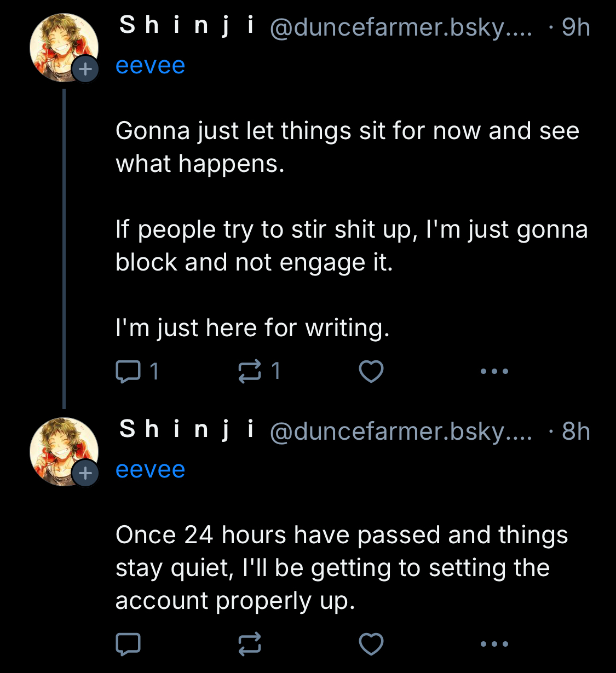Like the 'here for writing' post
The width and height of the screenshot is (616, 673).
click(x=371, y=372)
